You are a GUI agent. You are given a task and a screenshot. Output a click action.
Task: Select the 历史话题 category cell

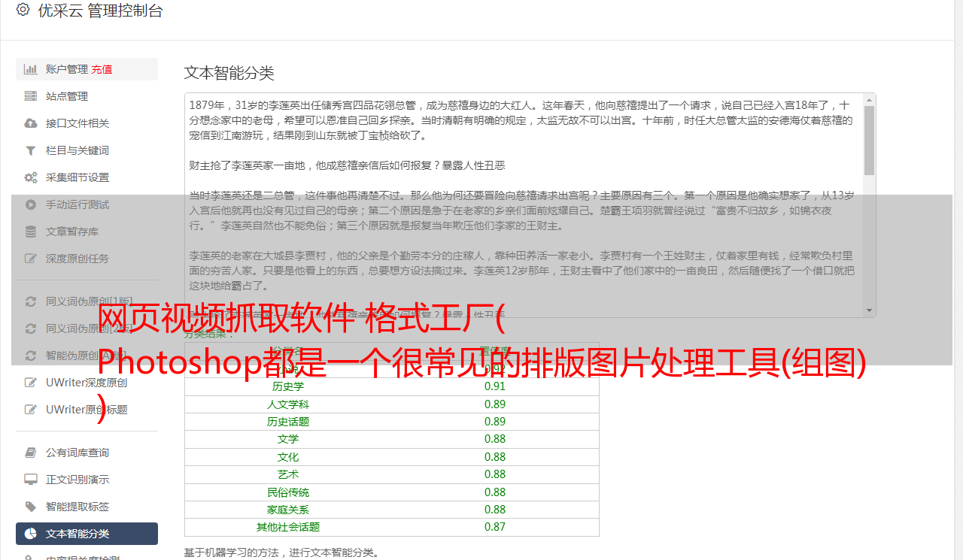click(x=288, y=422)
